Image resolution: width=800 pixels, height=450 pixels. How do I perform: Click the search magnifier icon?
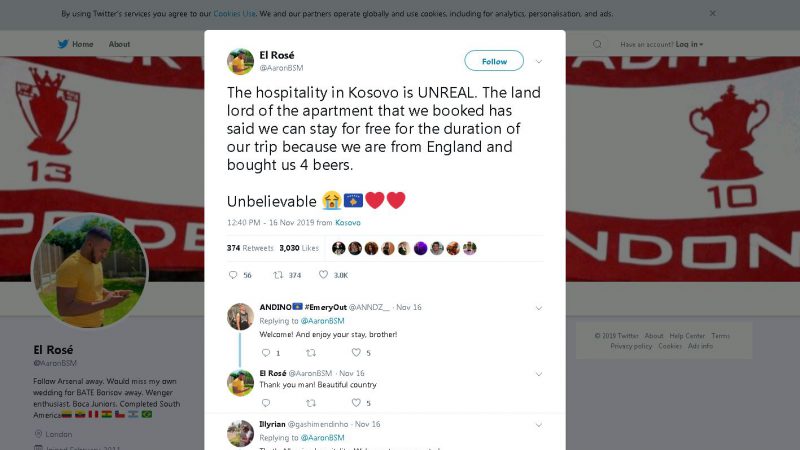598,44
